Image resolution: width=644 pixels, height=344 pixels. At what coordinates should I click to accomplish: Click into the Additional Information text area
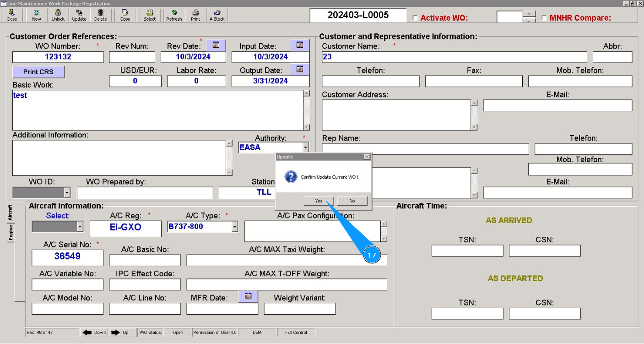point(119,158)
